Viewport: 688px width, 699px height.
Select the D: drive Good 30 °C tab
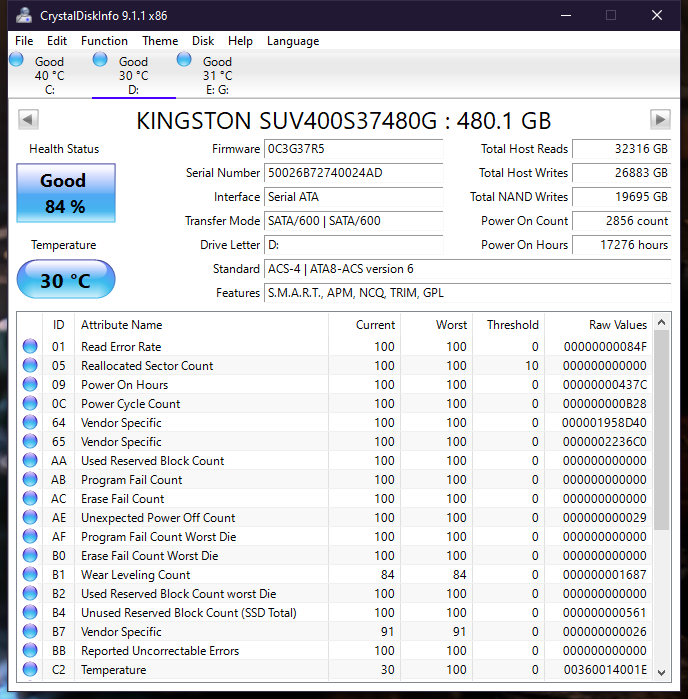(134, 75)
